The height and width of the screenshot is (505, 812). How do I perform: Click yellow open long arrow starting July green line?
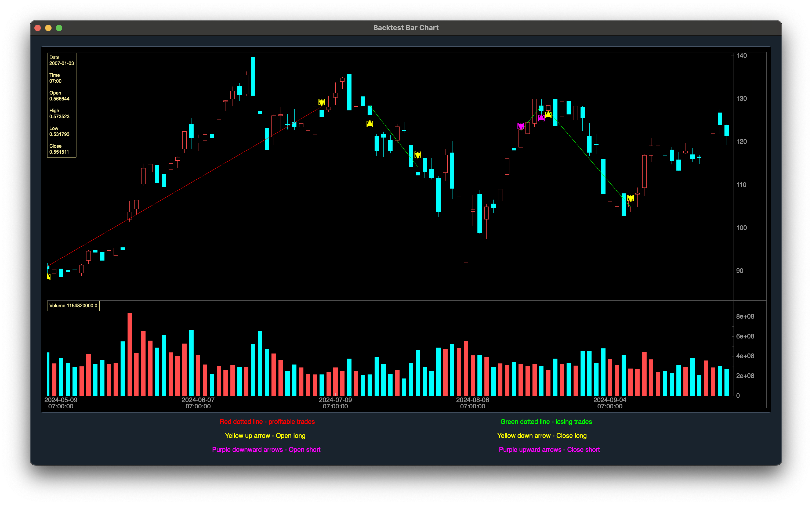click(369, 124)
